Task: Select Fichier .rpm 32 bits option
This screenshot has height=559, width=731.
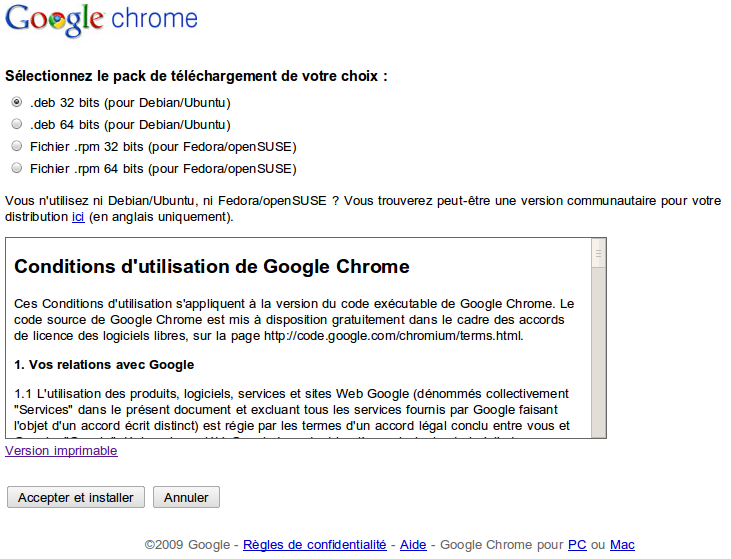Action: point(17,146)
